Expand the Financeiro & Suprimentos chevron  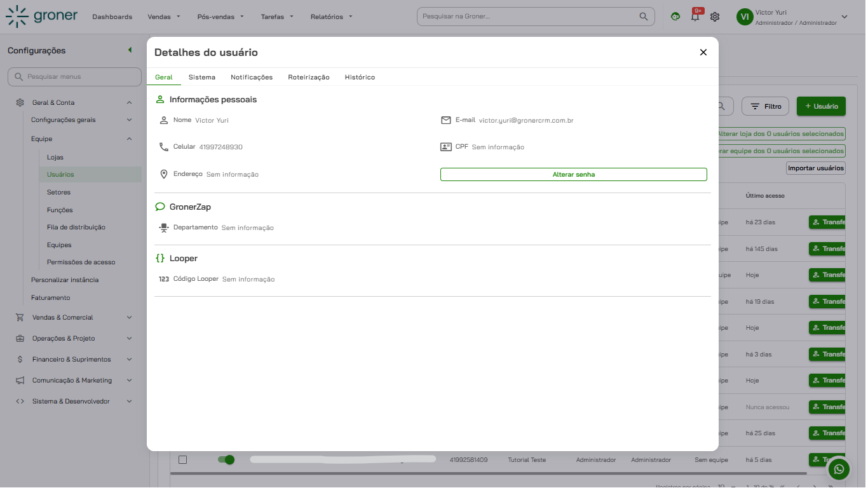[129, 359]
